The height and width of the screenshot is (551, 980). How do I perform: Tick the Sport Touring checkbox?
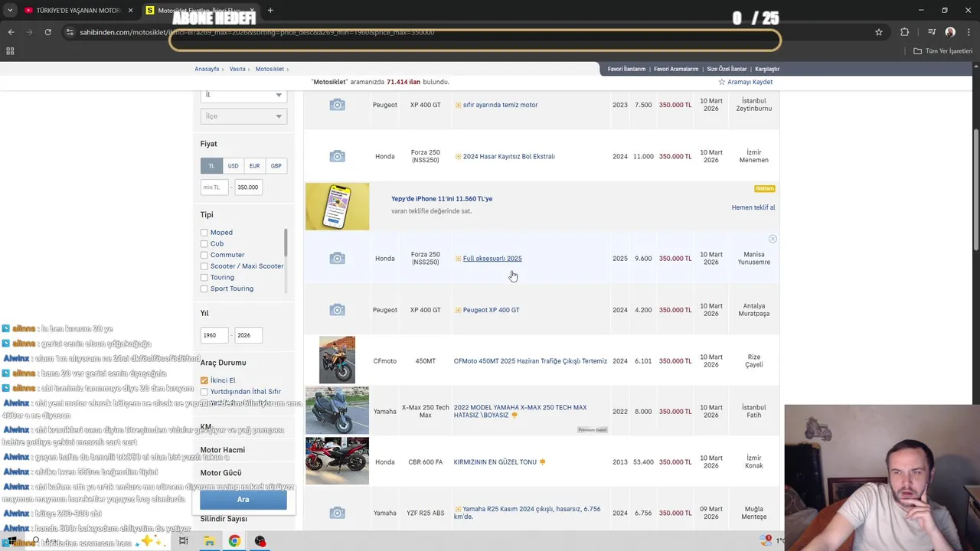[204, 289]
